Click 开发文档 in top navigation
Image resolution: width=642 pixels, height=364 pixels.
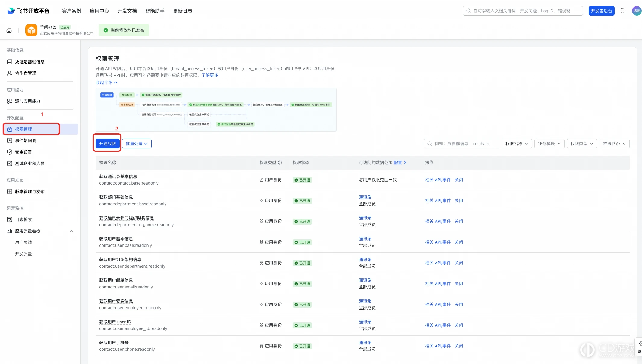[127, 11]
